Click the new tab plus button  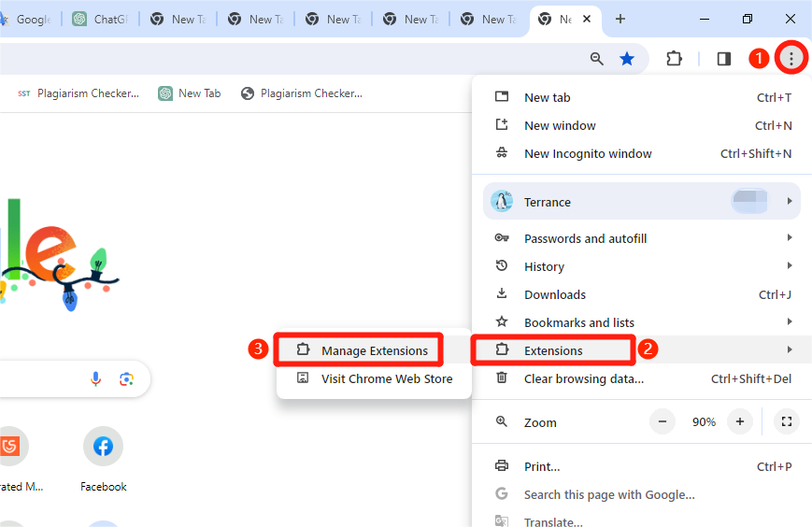(x=620, y=19)
